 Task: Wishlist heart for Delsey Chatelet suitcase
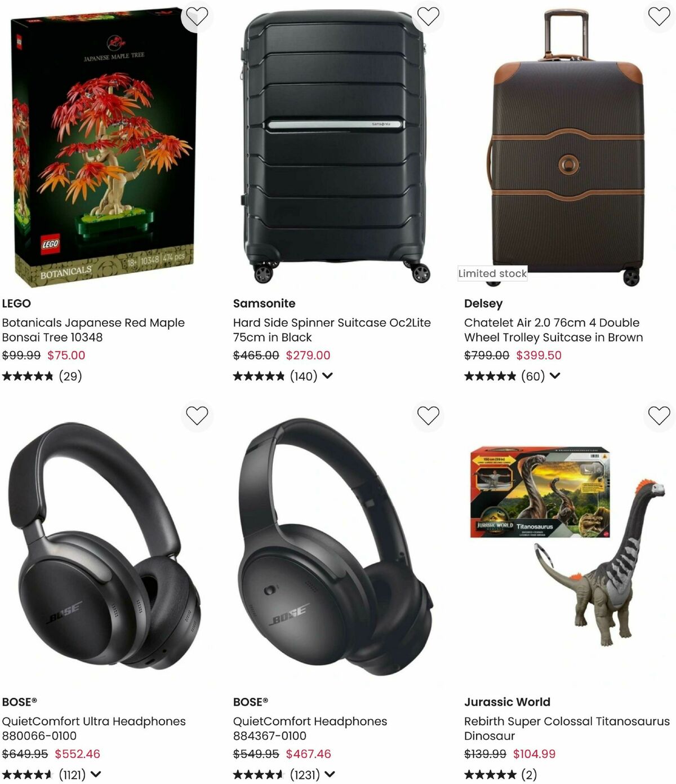click(x=659, y=16)
